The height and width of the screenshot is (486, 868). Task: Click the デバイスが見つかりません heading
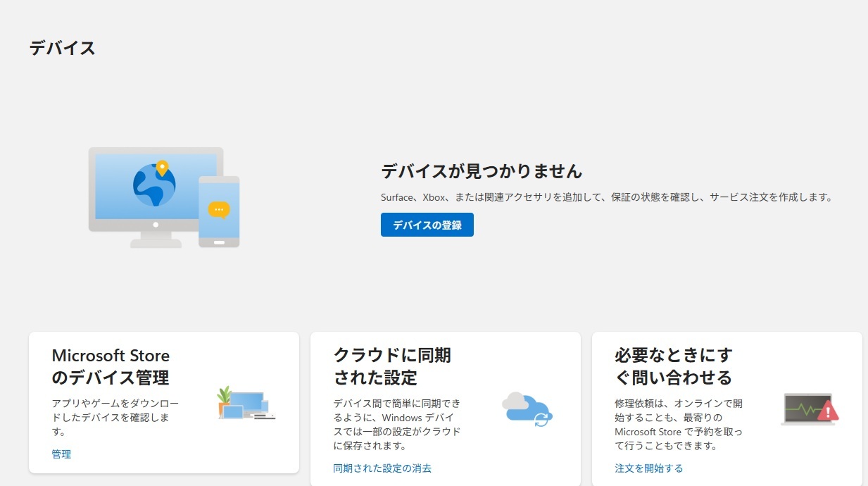click(482, 170)
